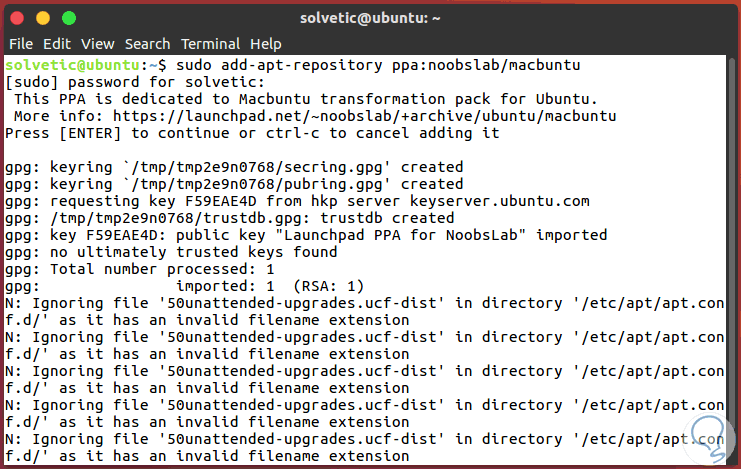Open the View menu
The width and height of the screenshot is (741, 469).
pyautogui.click(x=98, y=44)
